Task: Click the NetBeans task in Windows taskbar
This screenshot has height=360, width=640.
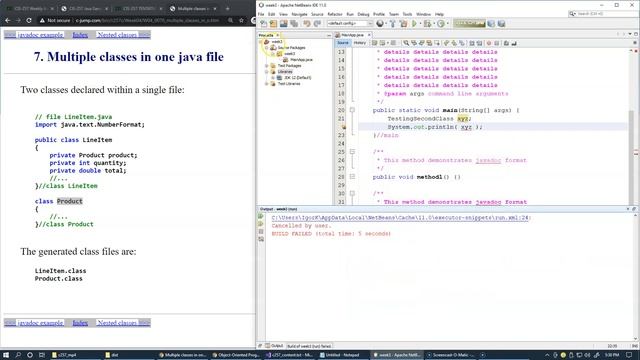Action: tap(398, 355)
